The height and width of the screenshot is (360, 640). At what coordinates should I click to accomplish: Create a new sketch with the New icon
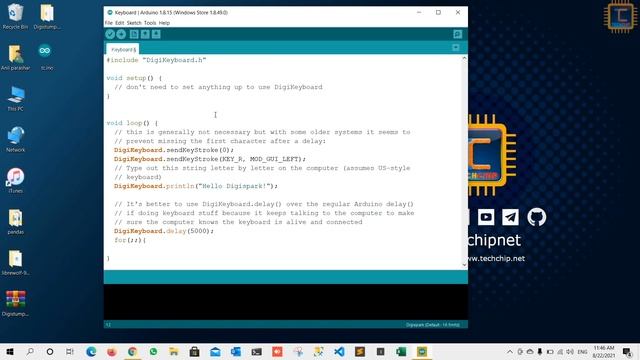pos(134,34)
